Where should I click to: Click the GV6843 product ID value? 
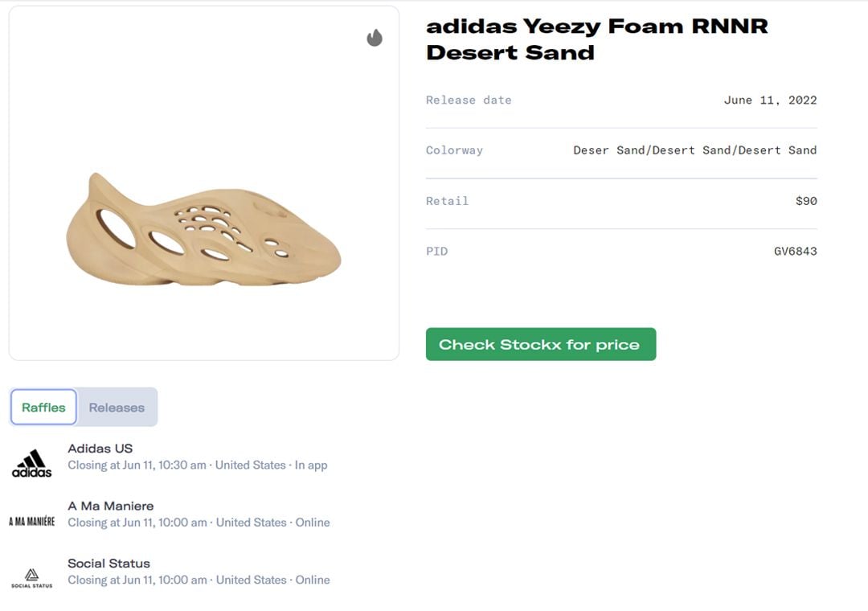(795, 251)
